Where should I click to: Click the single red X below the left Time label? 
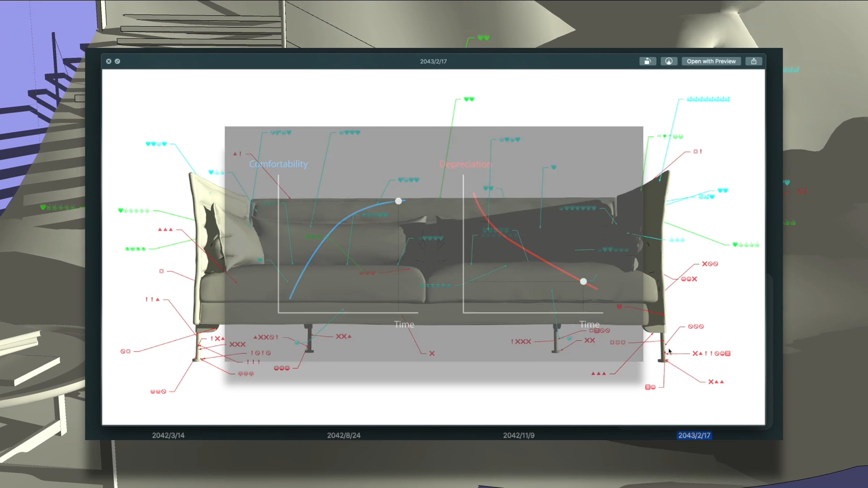[x=432, y=354]
